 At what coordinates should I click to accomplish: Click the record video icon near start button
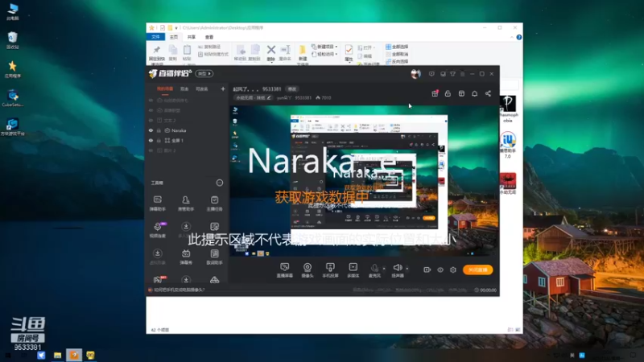click(x=427, y=269)
